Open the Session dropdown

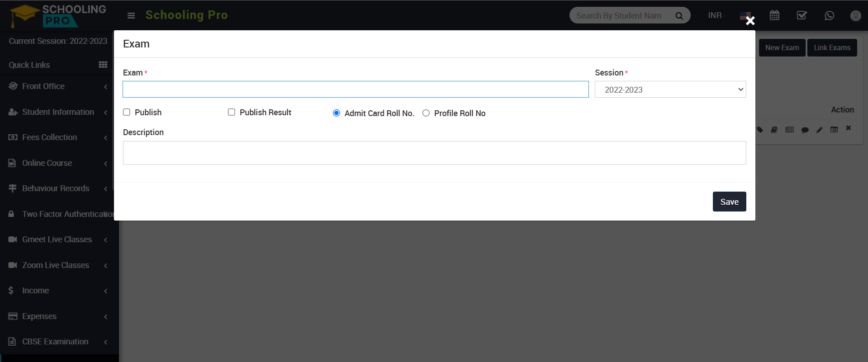coord(670,89)
